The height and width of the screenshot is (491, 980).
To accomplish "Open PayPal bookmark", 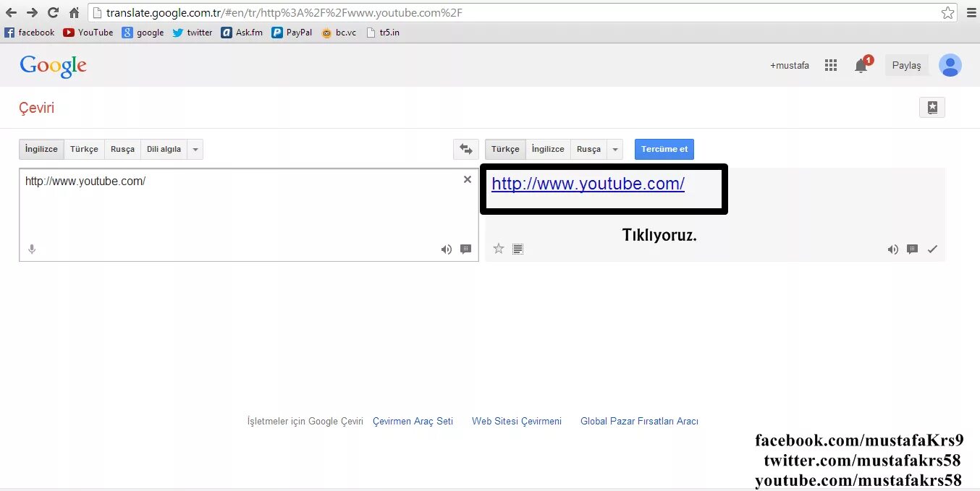I will point(292,33).
